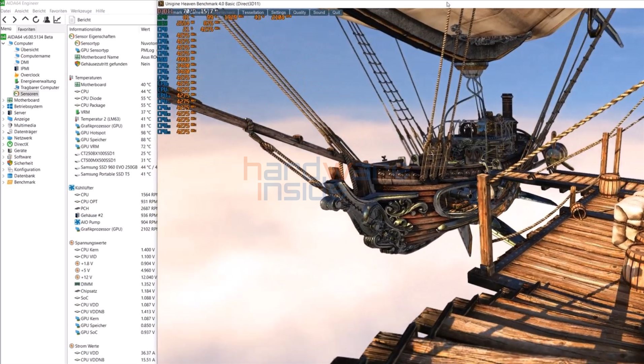The height and width of the screenshot is (364, 644).
Task: Click the Quality button in Heaven
Action: (x=299, y=12)
